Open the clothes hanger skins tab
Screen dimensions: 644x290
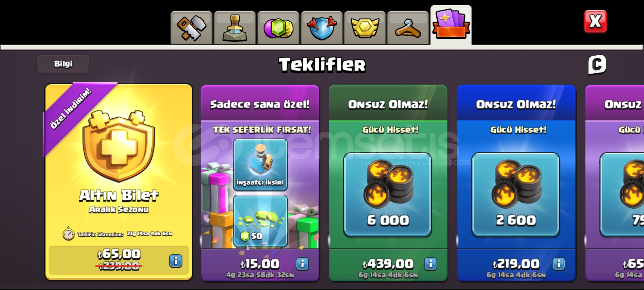tap(408, 28)
